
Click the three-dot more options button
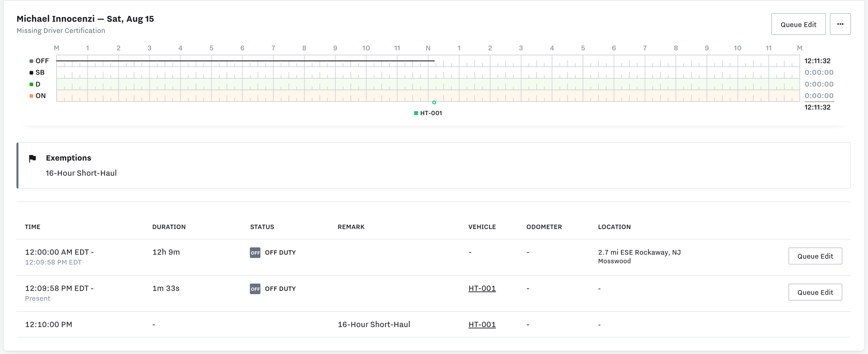[840, 24]
